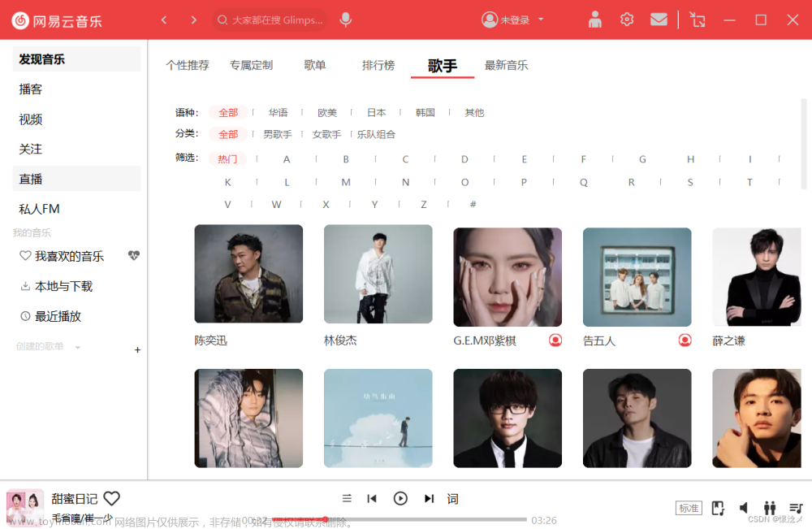Filter language by 其他
Screen dimensions: 812x529
point(474,112)
